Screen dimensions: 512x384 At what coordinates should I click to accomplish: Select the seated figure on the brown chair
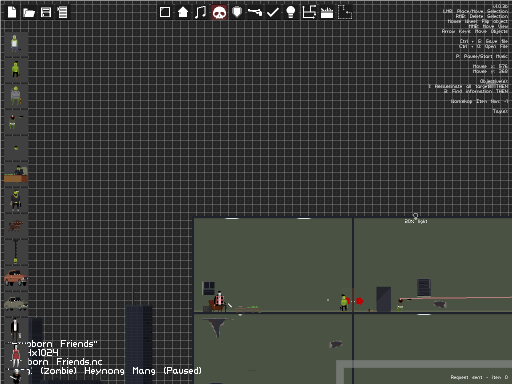(218, 302)
